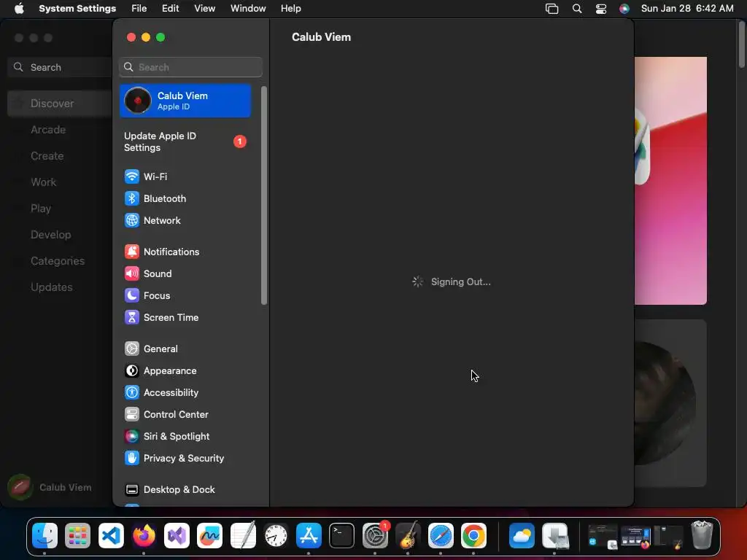Open Clock app from the Dock
Viewport: 747px width, 560px height.
click(276, 536)
